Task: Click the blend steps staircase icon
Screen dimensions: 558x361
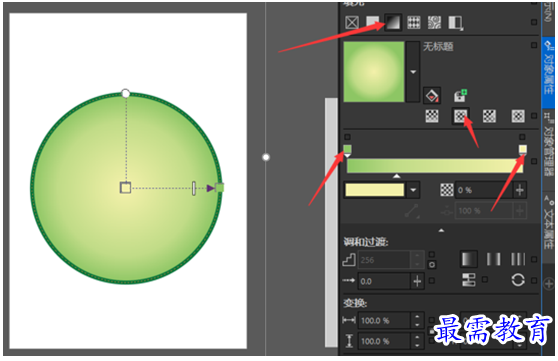Action: (x=349, y=260)
